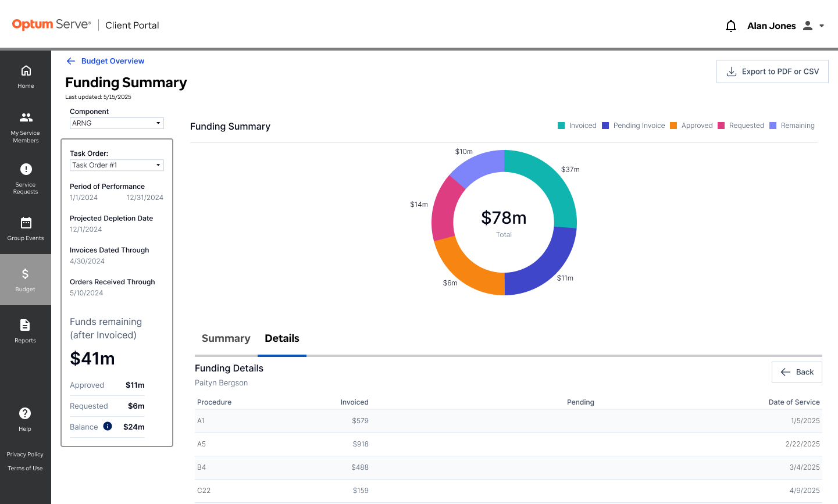Click back arrow beside Budget Overview
The image size is (838, 504).
[x=71, y=61]
